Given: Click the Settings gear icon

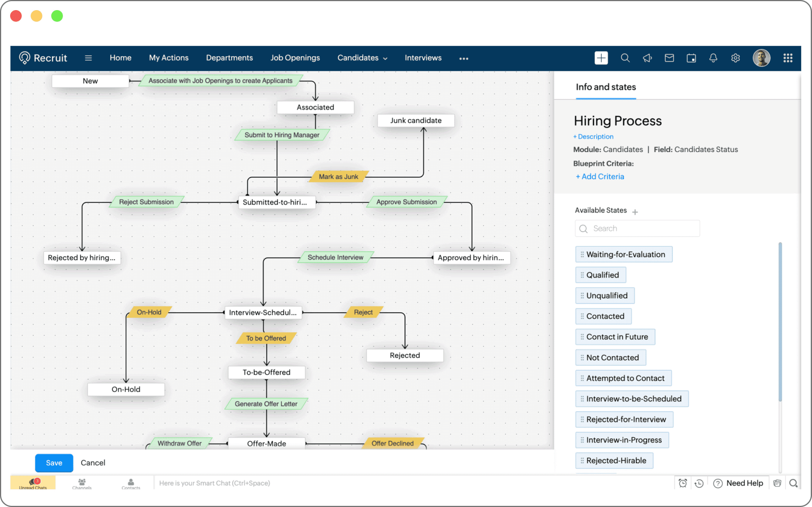Looking at the screenshot, I should [x=735, y=57].
